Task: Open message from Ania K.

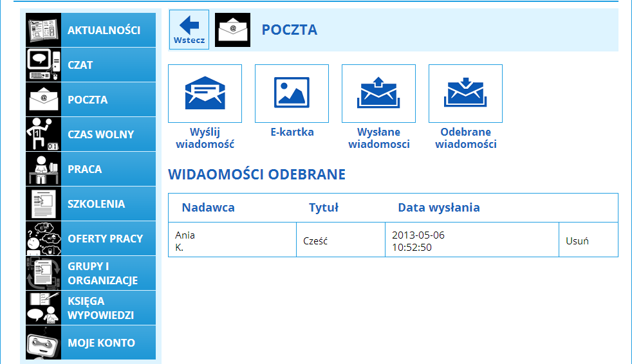Action: pyautogui.click(x=185, y=241)
